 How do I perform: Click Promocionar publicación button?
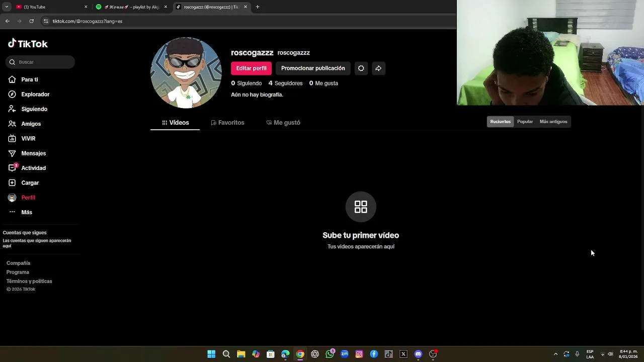click(x=313, y=68)
